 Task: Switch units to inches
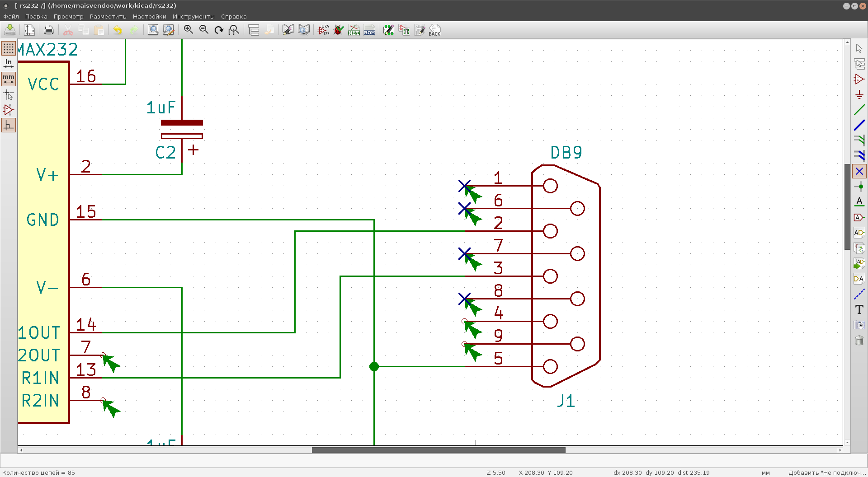pos(9,64)
